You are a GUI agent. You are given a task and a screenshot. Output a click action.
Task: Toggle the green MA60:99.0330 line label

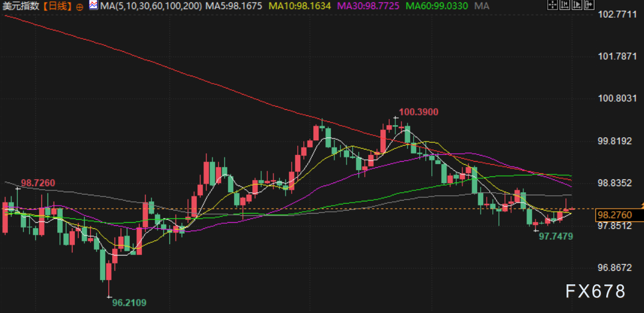(x=436, y=6)
